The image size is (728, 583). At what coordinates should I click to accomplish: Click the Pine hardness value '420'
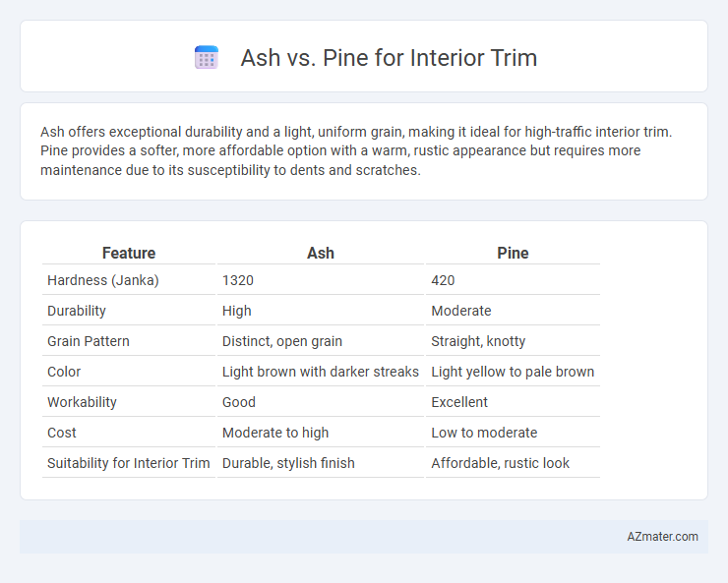443,280
